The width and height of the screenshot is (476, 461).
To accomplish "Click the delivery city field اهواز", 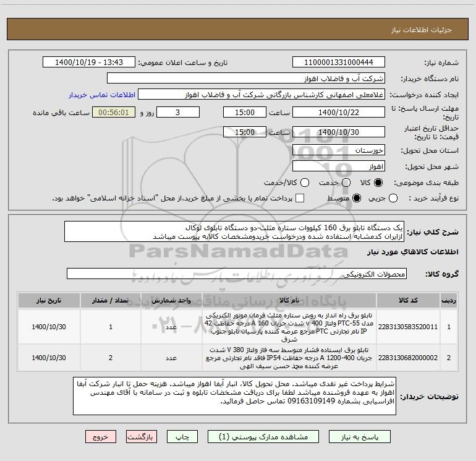I will (x=339, y=166).
